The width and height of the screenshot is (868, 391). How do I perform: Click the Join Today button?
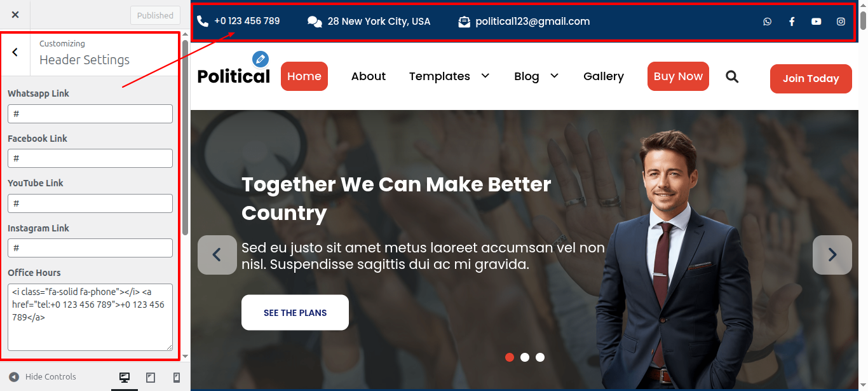(x=811, y=79)
